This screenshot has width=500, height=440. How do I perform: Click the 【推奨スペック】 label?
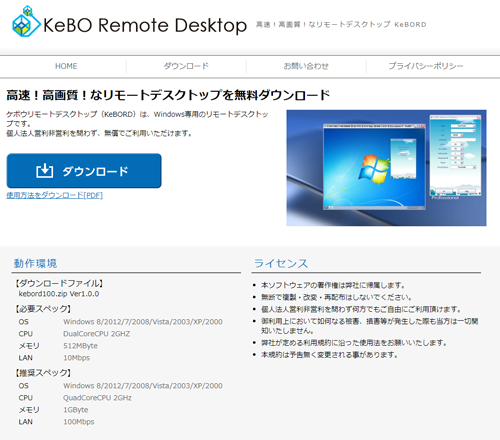[42, 373]
